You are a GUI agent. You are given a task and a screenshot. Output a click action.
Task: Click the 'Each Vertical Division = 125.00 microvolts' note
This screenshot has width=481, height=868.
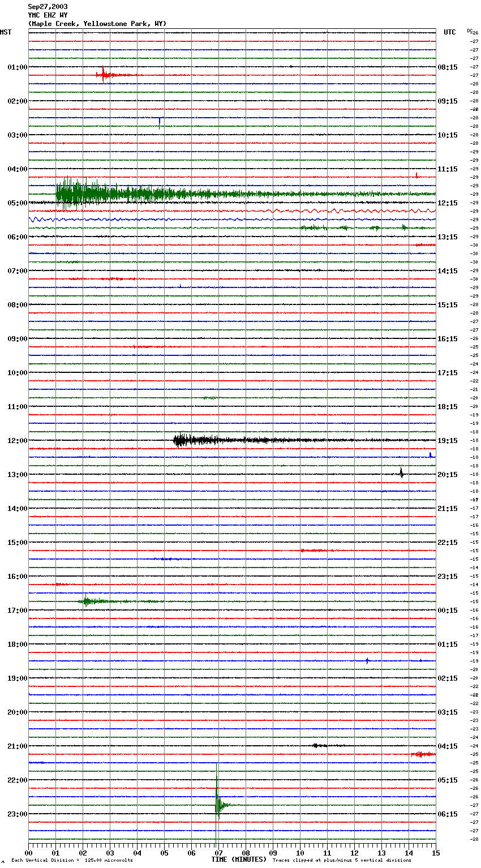click(x=72, y=861)
